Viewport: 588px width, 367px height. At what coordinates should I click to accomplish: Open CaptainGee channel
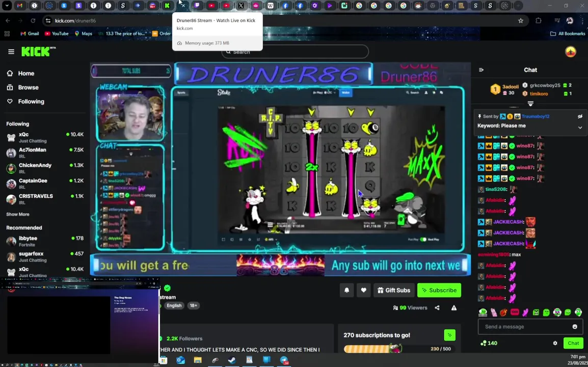45,183
